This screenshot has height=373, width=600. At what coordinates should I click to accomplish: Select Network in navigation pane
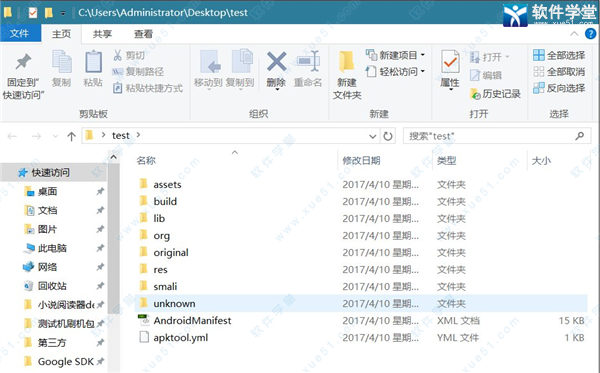pos(47,267)
